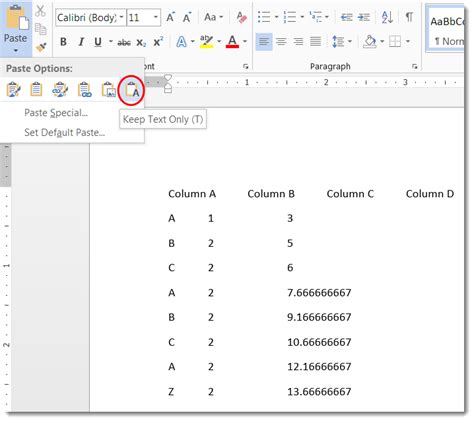The image size is (474, 421).
Task: Choose Link & Use Destination Styles paste option
Action: [84, 90]
